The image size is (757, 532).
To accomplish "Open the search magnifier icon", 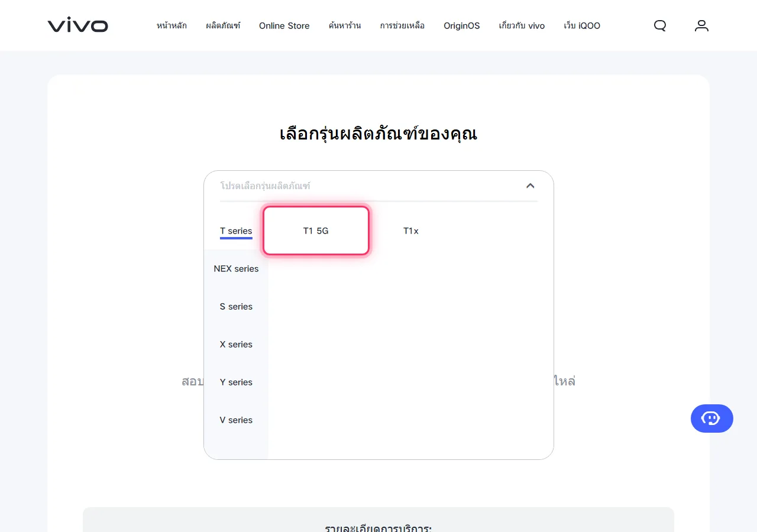I will (660, 25).
